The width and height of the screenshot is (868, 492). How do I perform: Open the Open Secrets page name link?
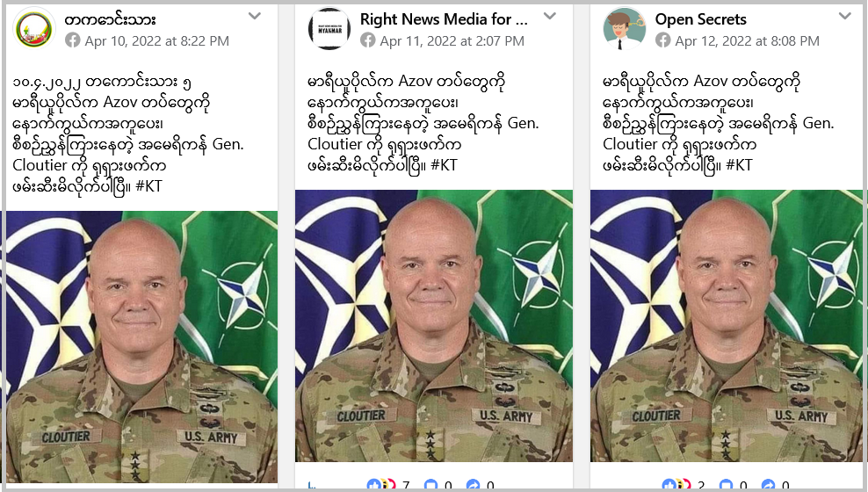[x=701, y=19]
